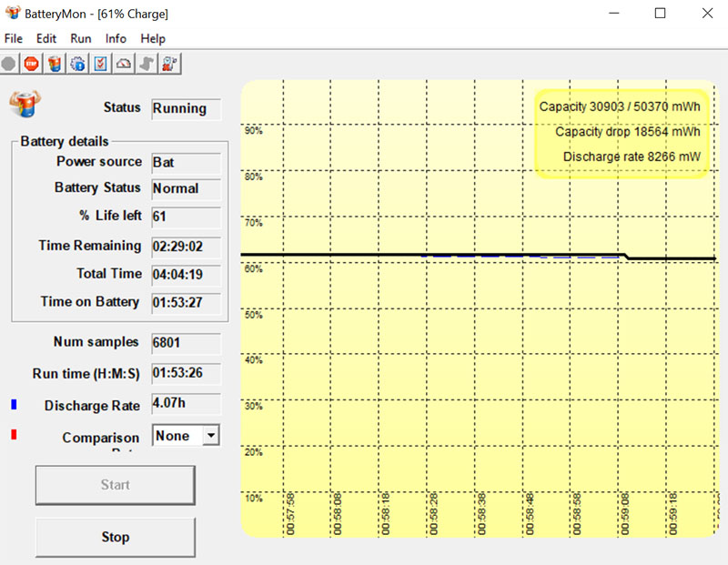Open battery information from the battery toolbar icon
The width and height of the screenshot is (728, 565).
click(55, 64)
